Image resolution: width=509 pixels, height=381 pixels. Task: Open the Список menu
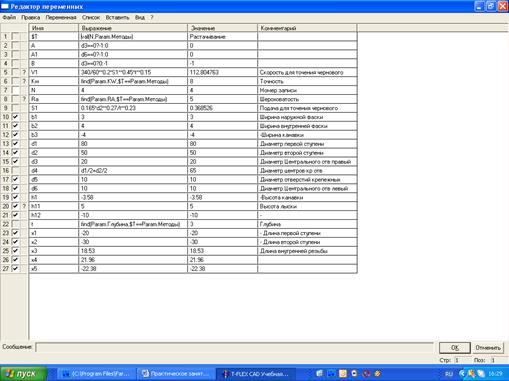point(91,17)
